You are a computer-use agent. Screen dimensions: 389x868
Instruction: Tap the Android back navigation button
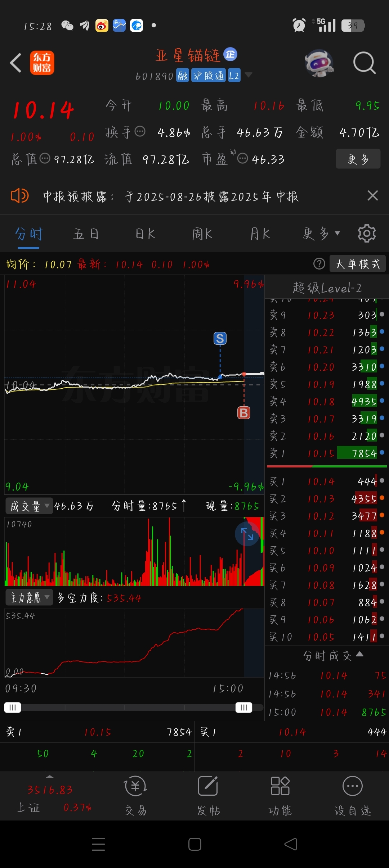click(x=291, y=844)
